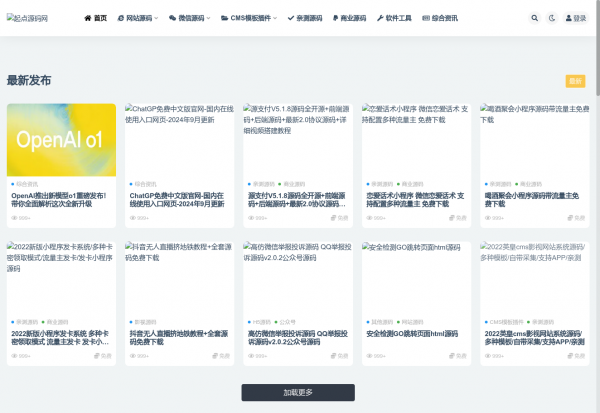Open the OpenAI o1 card thumbnail
This screenshot has width=600, height=413.
61,140
